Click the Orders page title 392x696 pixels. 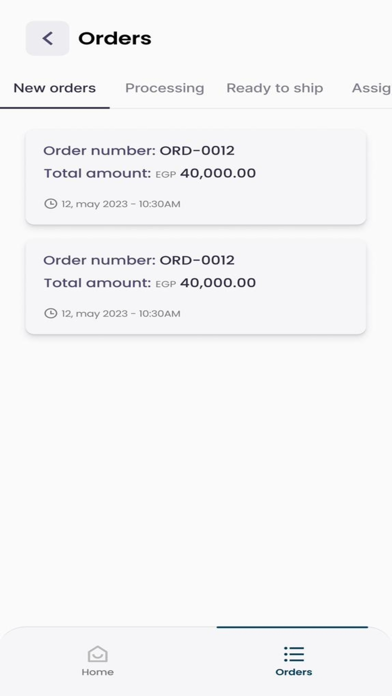pos(115,39)
